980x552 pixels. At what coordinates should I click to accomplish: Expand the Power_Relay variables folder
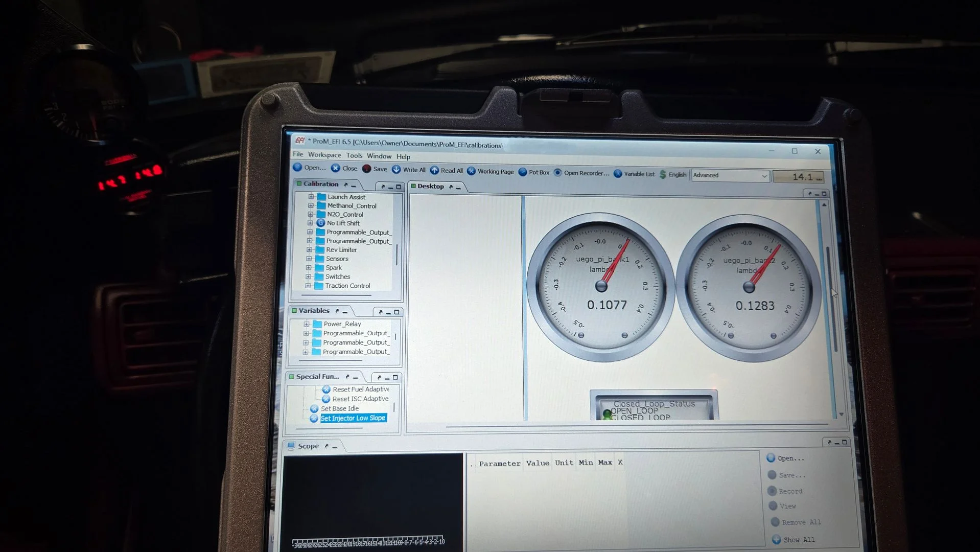(306, 324)
